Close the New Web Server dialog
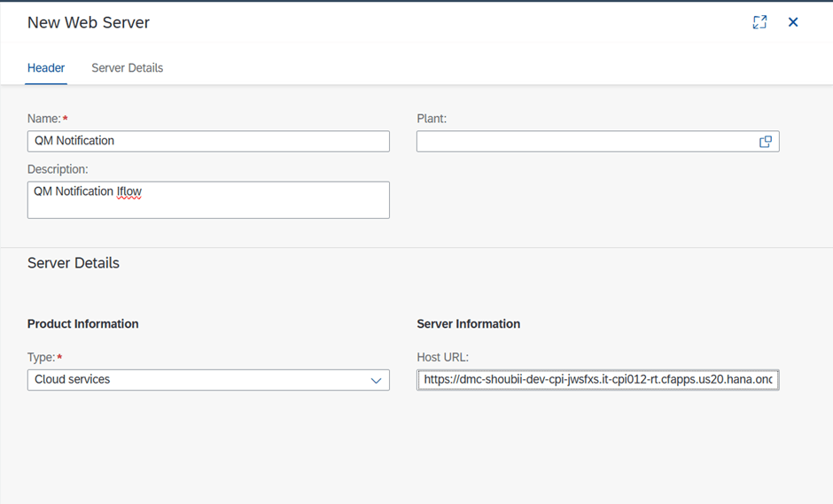833x504 pixels. pos(793,22)
